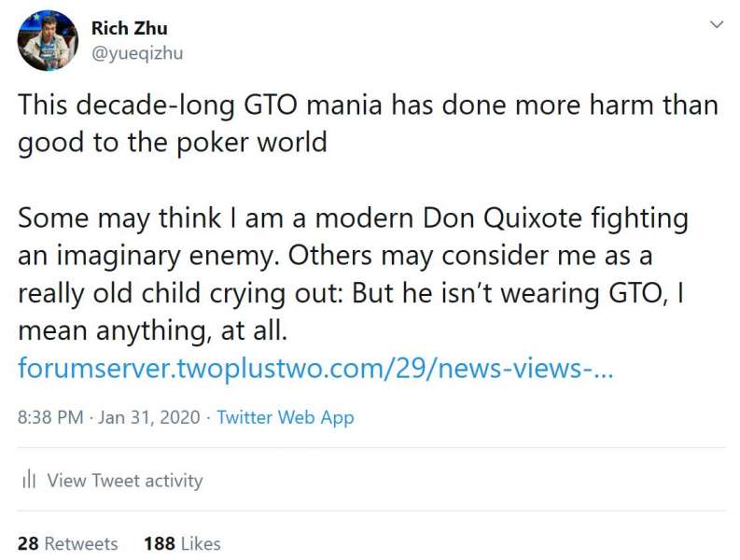Open the Twitter Web App source link

click(285, 417)
